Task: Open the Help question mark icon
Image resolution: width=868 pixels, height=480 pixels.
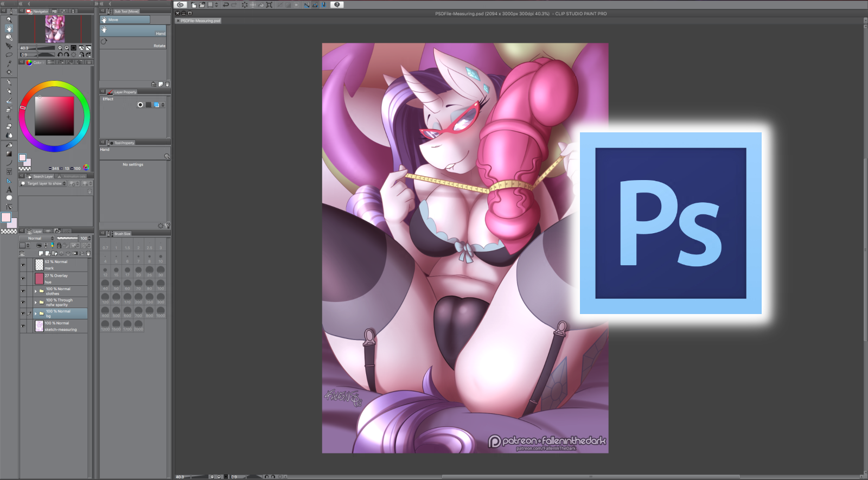Action: tap(337, 5)
